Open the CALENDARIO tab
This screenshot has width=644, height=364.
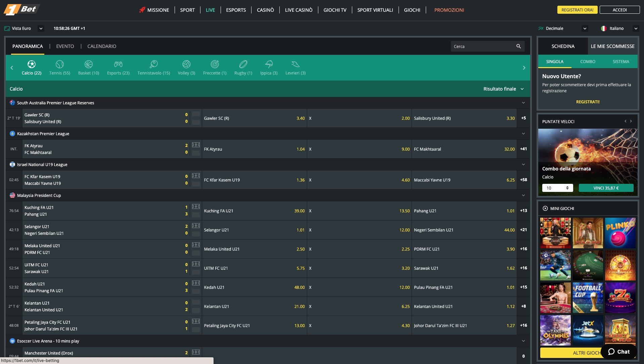[101, 46]
